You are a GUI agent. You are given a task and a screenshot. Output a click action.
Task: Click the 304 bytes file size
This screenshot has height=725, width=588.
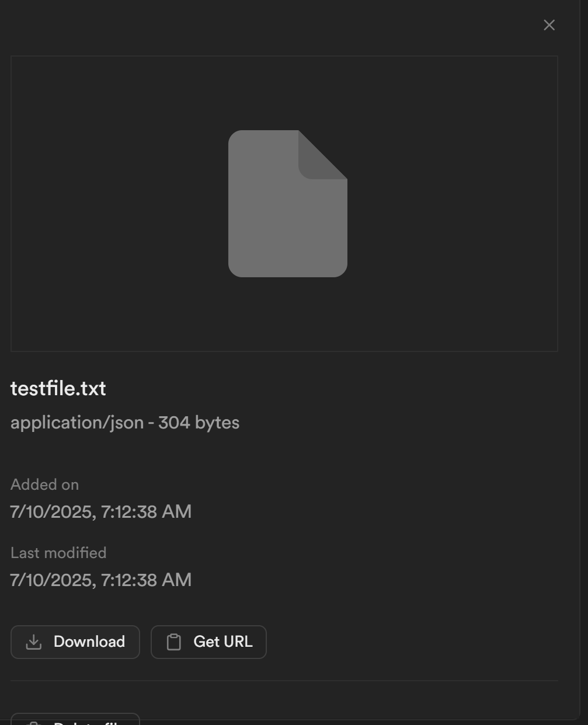pyautogui.click(x=199, y=423)
